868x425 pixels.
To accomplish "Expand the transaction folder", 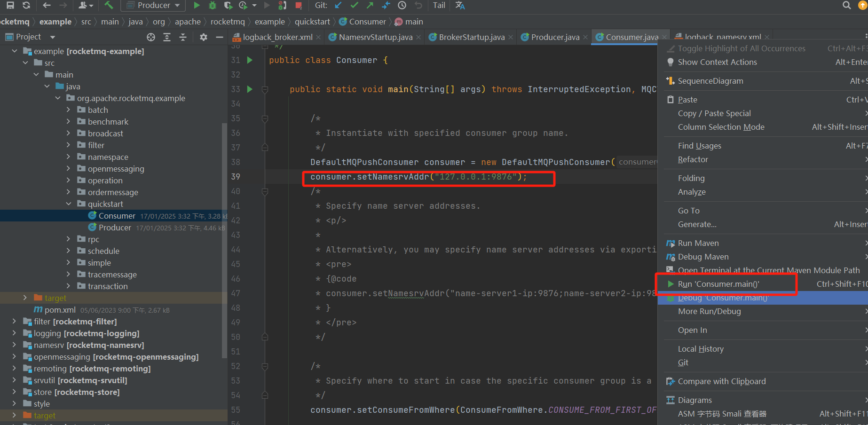I will coord(69,286).
